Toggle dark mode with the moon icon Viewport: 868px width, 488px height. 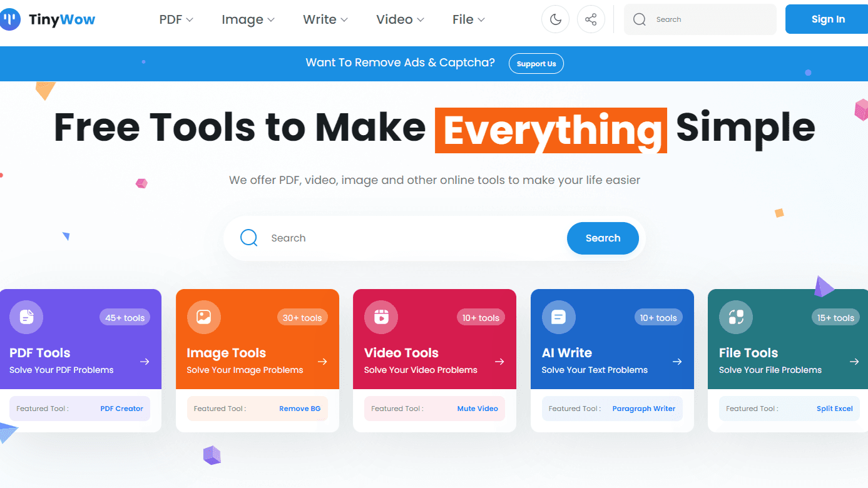(555, 19)
